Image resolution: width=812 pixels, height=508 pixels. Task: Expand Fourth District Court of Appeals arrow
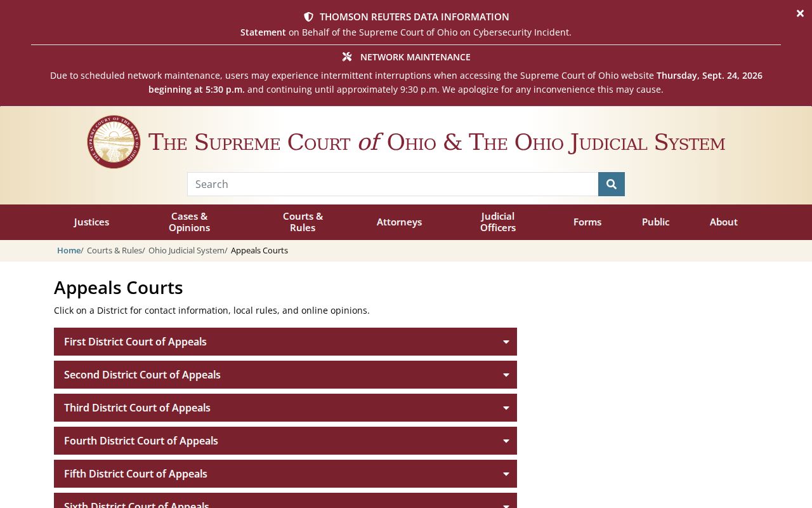(x=506, y=441)
